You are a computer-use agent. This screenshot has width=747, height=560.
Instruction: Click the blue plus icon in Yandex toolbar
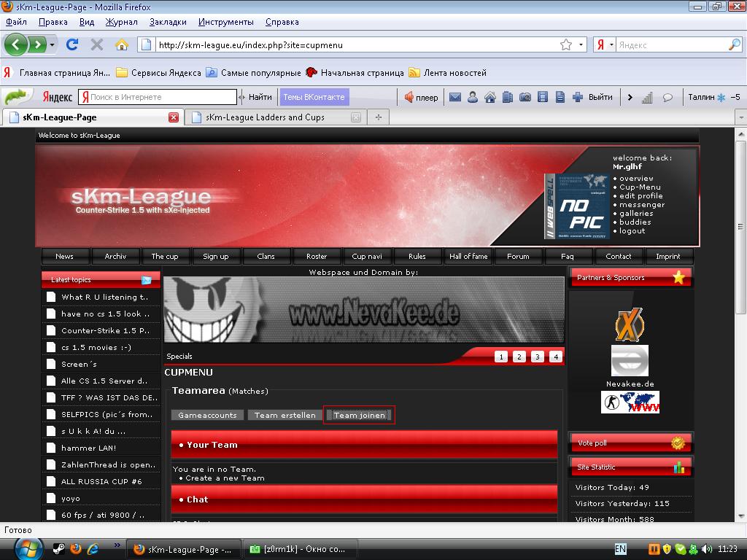(578, 97)
